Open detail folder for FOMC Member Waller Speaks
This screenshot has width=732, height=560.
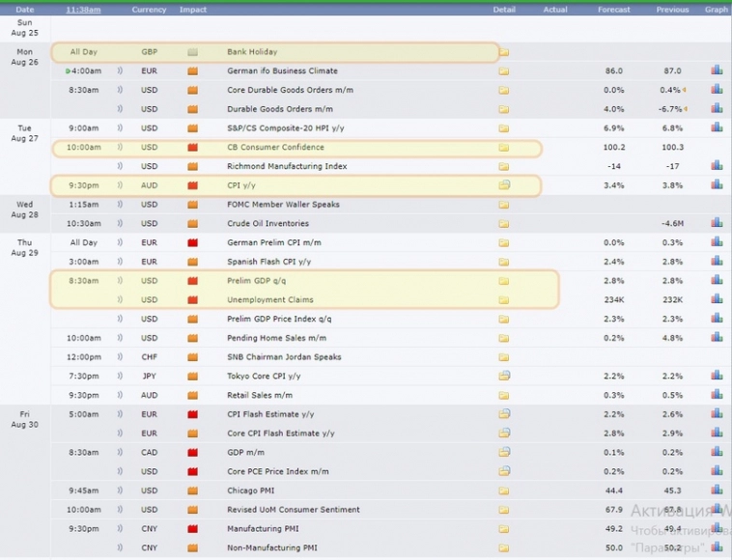504,205
